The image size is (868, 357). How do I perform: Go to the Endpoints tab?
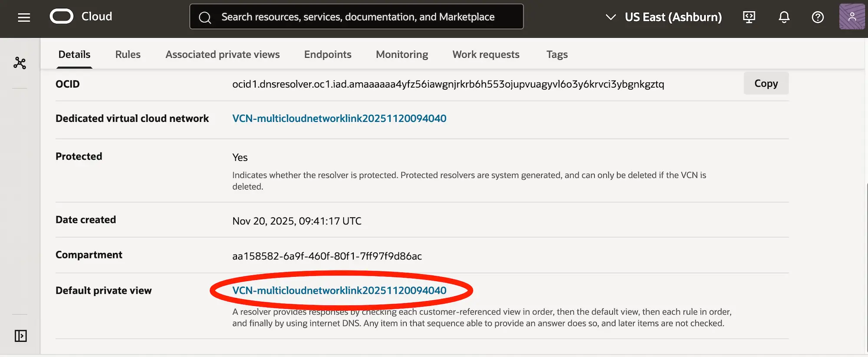coord(328,55)
